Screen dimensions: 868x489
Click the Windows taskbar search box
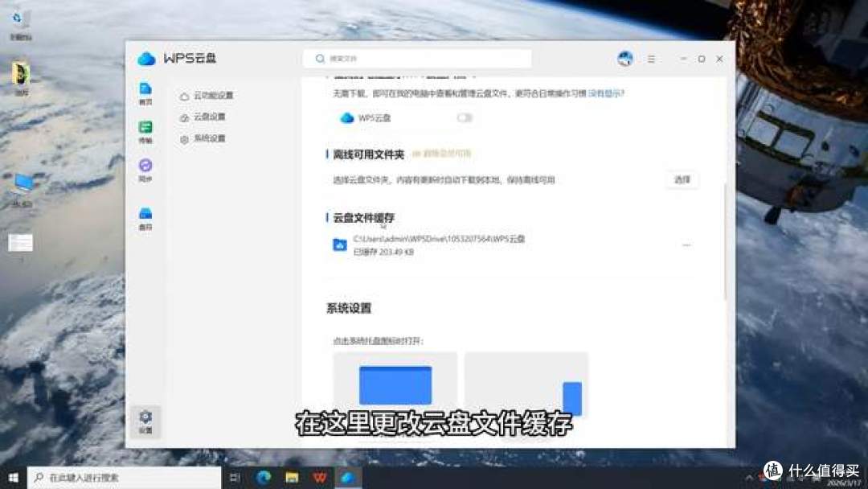pos(124,478)
